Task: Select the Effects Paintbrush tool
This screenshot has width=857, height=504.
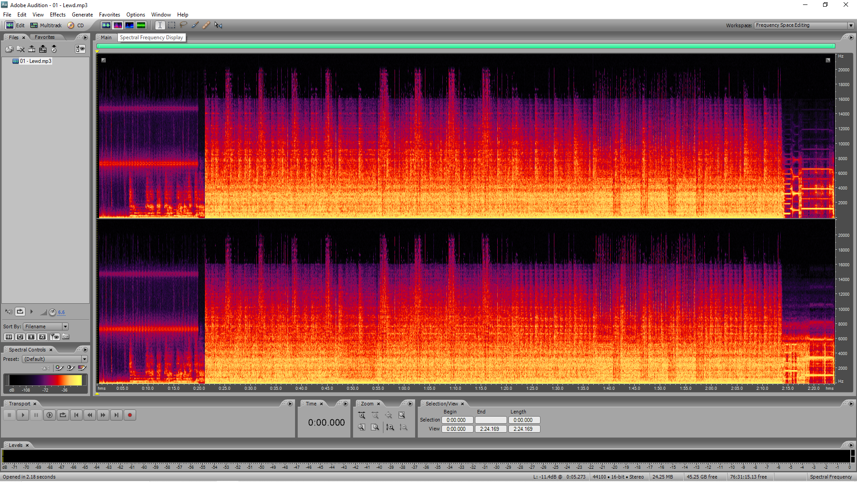Action: (x=195, y=25)
